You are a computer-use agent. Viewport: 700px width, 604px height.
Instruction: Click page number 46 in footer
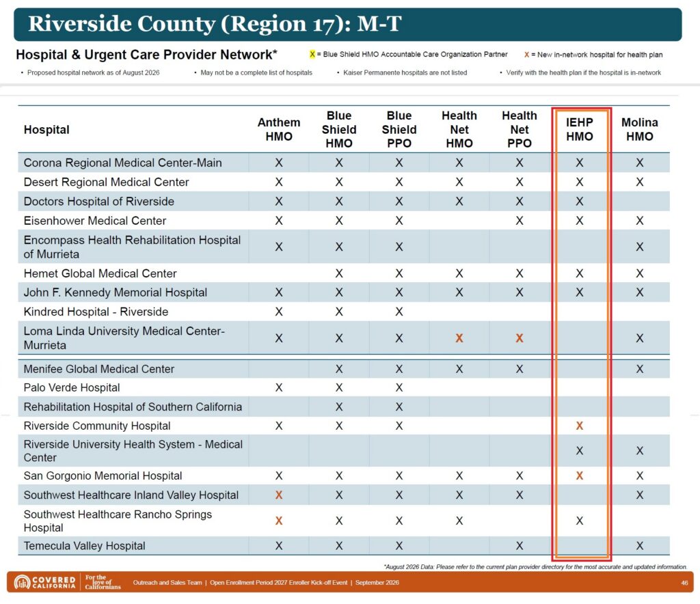point(684,583)
